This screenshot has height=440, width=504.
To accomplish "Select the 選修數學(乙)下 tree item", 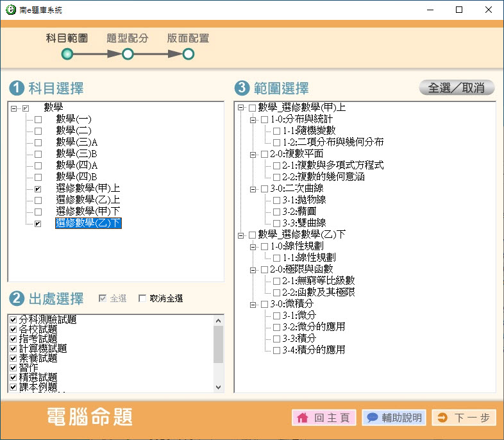I will coord(88,223).
